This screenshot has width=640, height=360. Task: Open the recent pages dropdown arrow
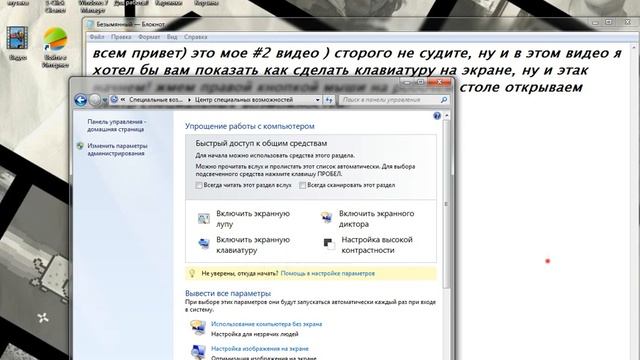click(x=105, y=100)
